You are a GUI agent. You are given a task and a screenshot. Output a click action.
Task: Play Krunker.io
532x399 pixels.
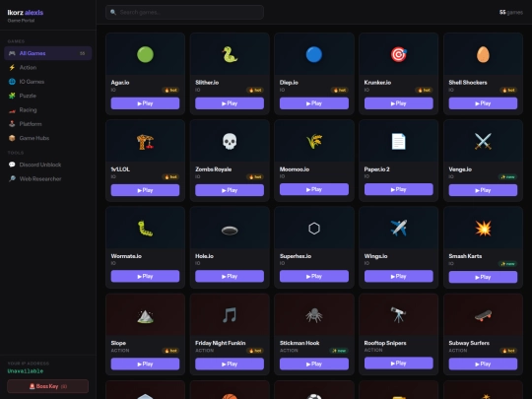pyautogui.click(x=399, y=103)
